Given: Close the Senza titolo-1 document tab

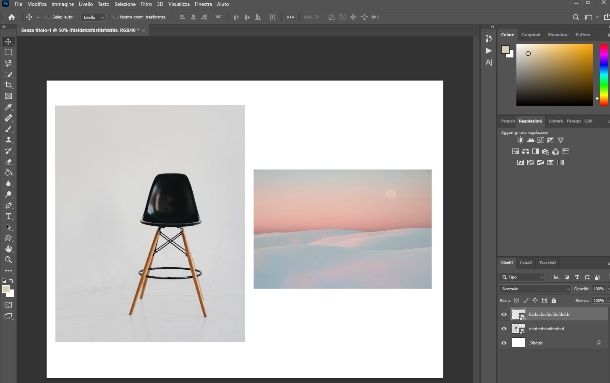Looking at the screenshot, I should 143,30.
